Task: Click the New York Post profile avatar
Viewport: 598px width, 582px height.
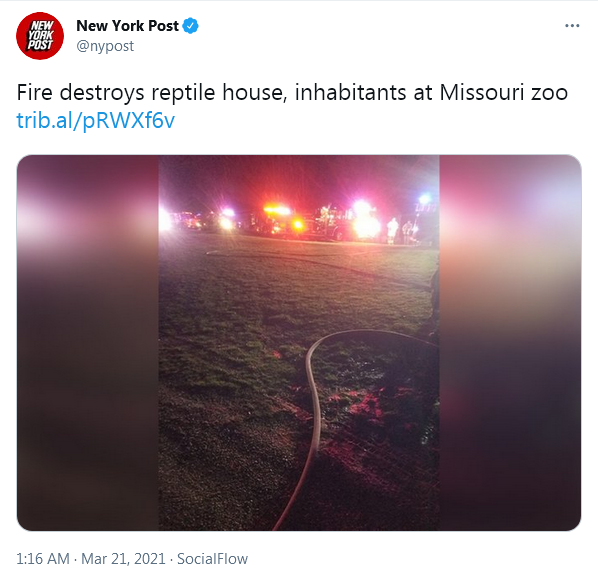Action: point(40,35)
